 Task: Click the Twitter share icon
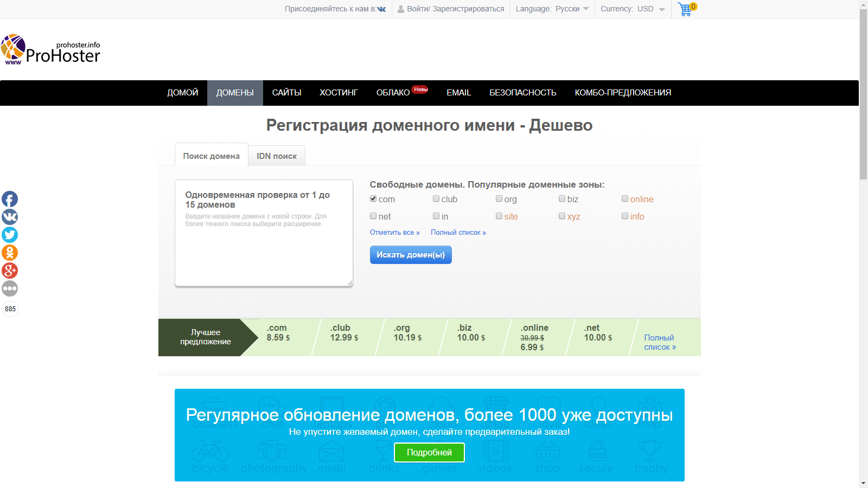pyautogui.click(x=10, y=235)
